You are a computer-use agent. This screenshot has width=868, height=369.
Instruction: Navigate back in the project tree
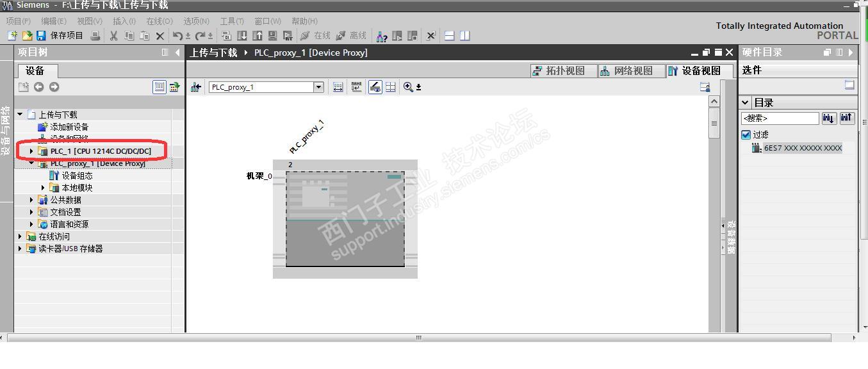pyautogui.click(x=39, y=87)
